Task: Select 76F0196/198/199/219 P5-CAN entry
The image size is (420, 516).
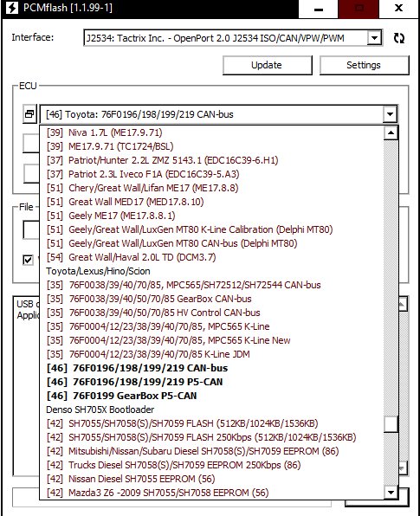Action: click(x=211, y=382)
